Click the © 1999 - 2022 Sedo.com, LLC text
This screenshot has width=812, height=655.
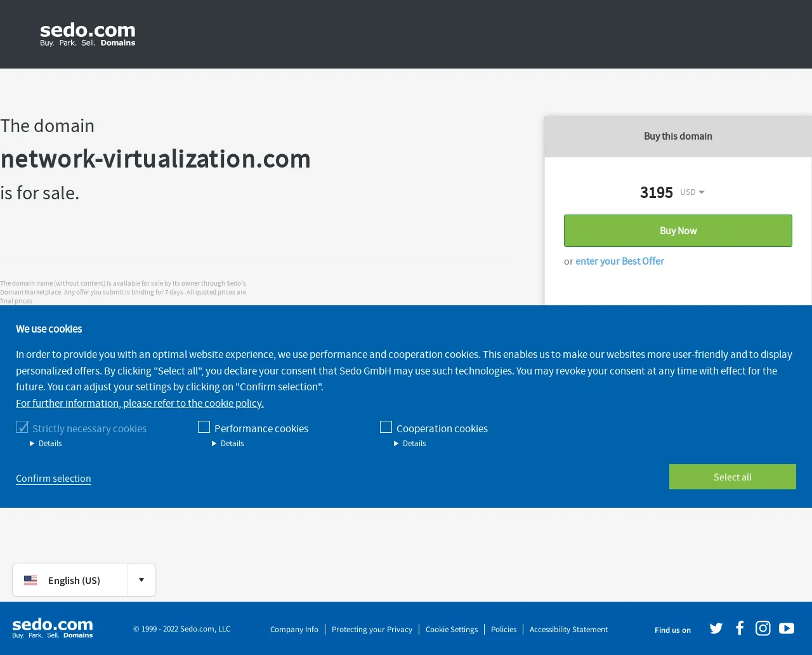181,629
